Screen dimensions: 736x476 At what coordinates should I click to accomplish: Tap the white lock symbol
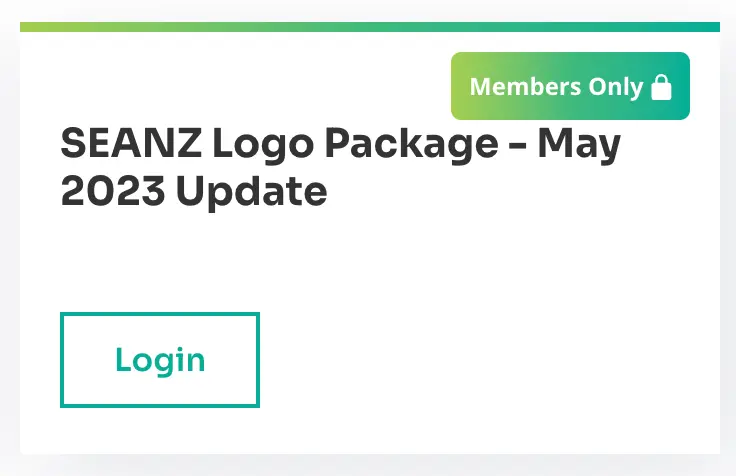661,87
